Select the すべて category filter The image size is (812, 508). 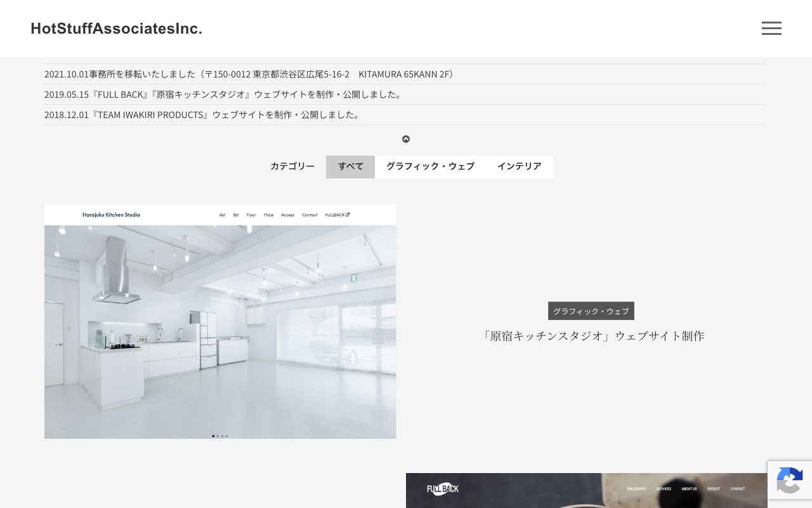pos(350,166)
